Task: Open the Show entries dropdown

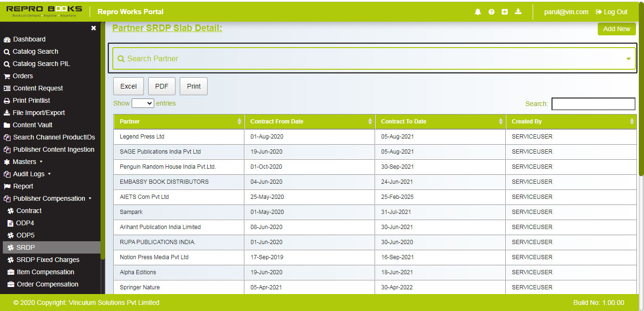Action: (142, 103)
